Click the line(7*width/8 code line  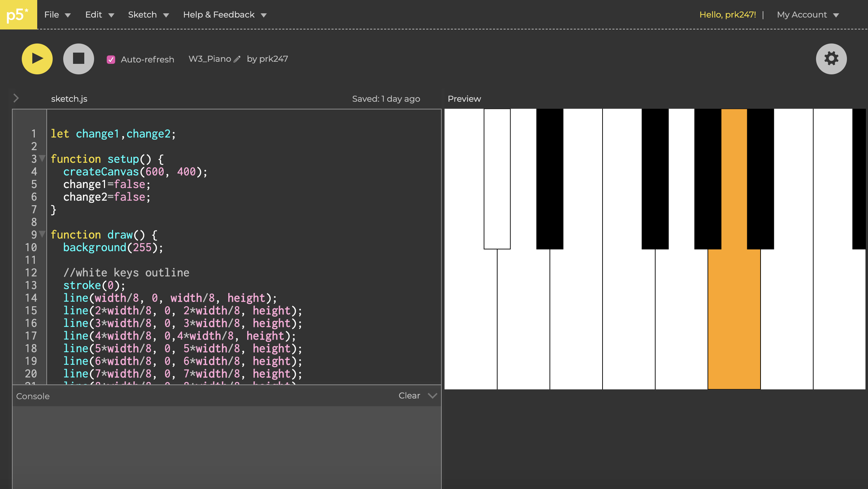pyautogui.click(x=183, y=374)
